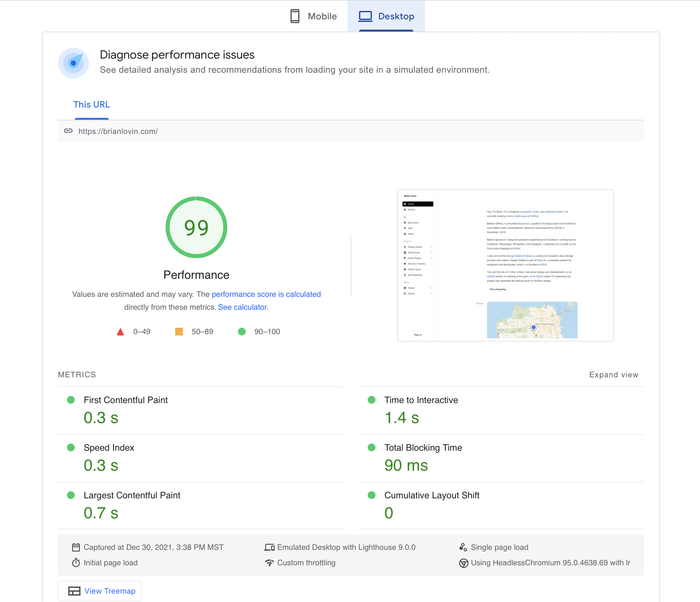Image resolution: width=700 pixels, height=602 pixels.
Task: Expand the First Contentful Paint metric
Action: coord(126,400)
